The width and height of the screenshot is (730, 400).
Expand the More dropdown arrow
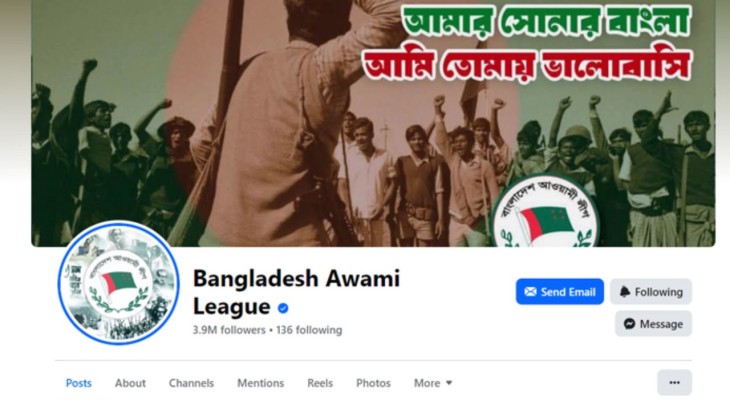(x=449, y=383)
